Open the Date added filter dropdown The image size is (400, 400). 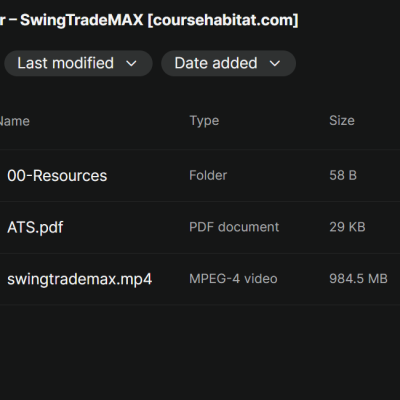[229, 63]
